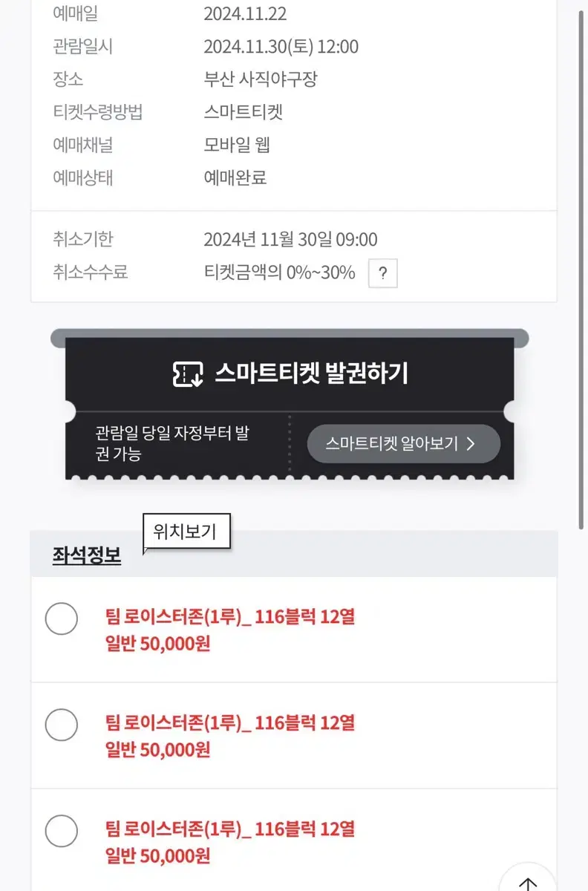Click the second seat's 일반 50,000원 price text
Viewport: 588px width, 891px height.
click(158, 750)
